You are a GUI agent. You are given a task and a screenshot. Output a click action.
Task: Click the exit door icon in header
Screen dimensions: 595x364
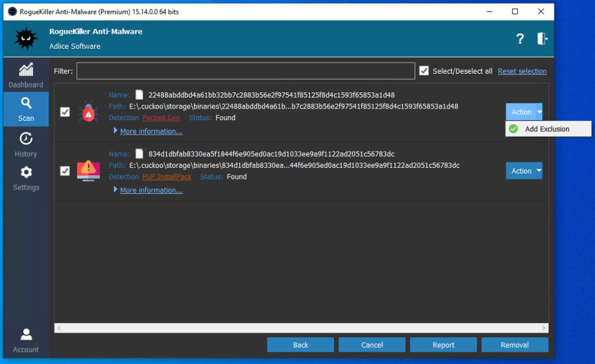542,39
